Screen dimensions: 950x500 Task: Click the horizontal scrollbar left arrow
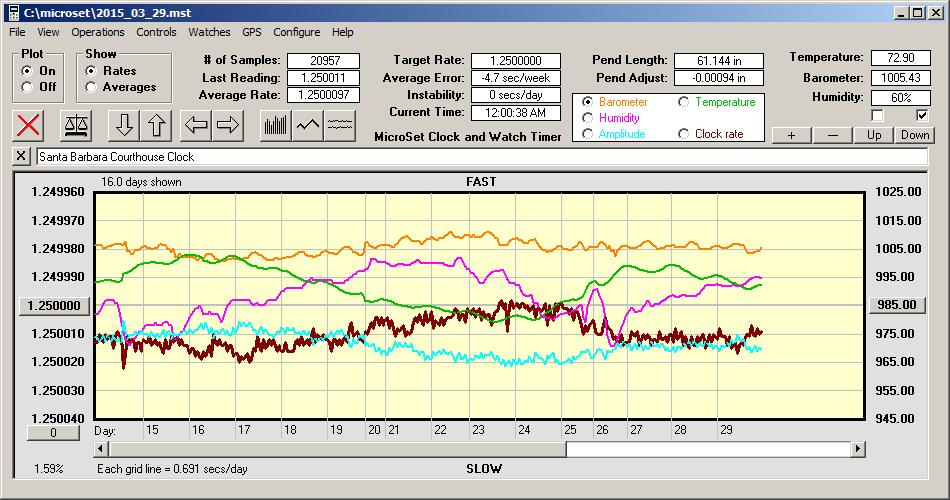point(101,449)
